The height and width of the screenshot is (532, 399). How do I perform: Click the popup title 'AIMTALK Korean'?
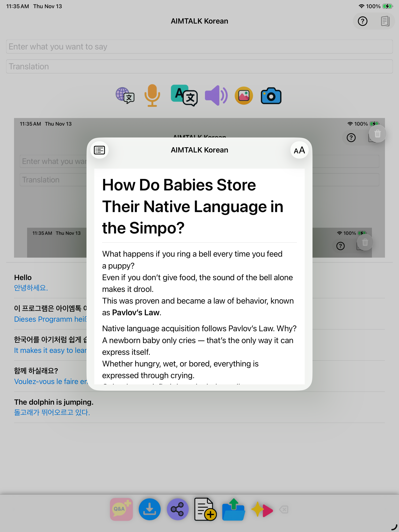click(x=199, y=150)
